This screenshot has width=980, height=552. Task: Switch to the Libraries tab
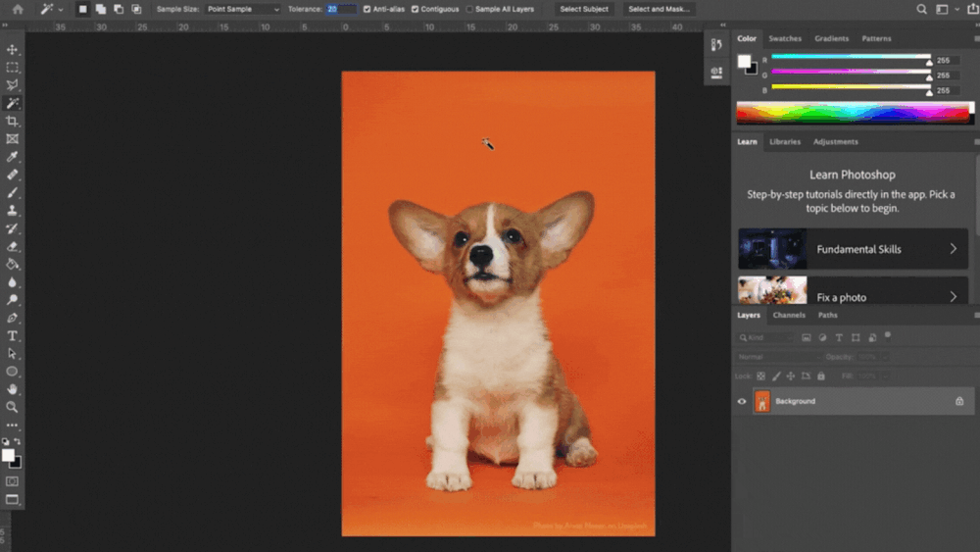tap(785, 142)
